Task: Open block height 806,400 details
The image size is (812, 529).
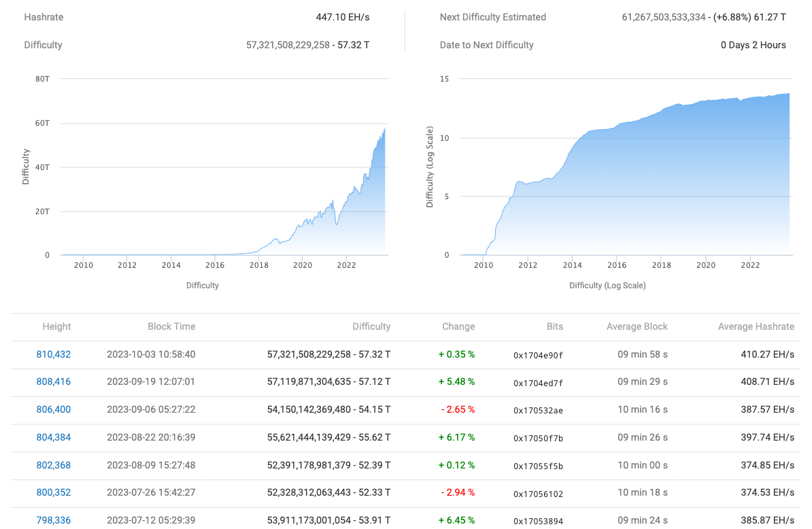Action: click(53, 409)
